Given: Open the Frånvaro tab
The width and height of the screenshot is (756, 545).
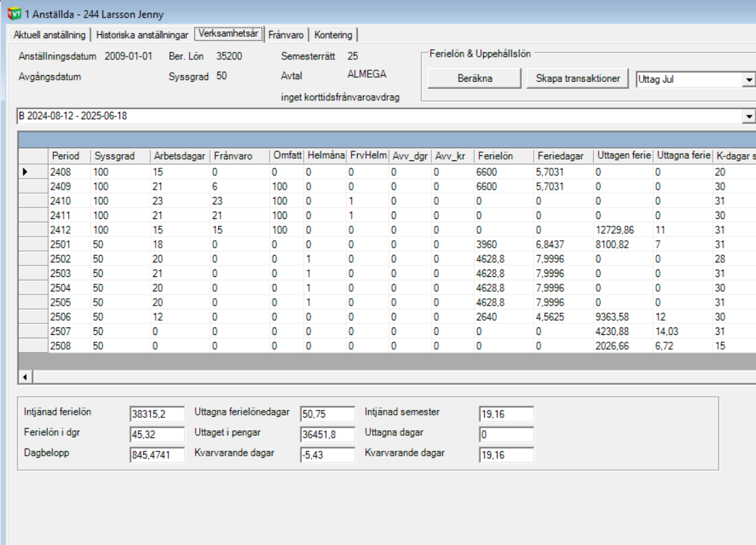Looking at the screenshot, I should click(x=286, y=35).
